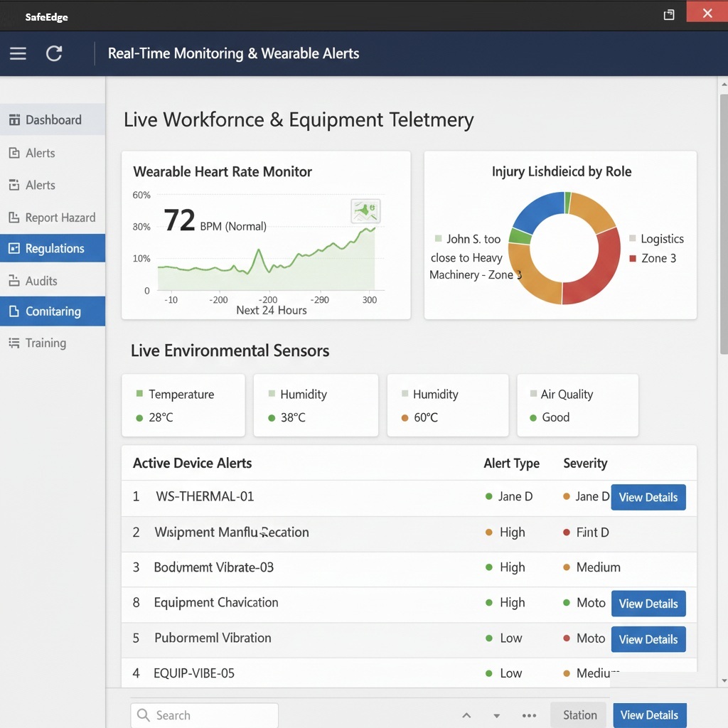
Task: Open the three-dot more options menu
Action: [x=529, y=716]
